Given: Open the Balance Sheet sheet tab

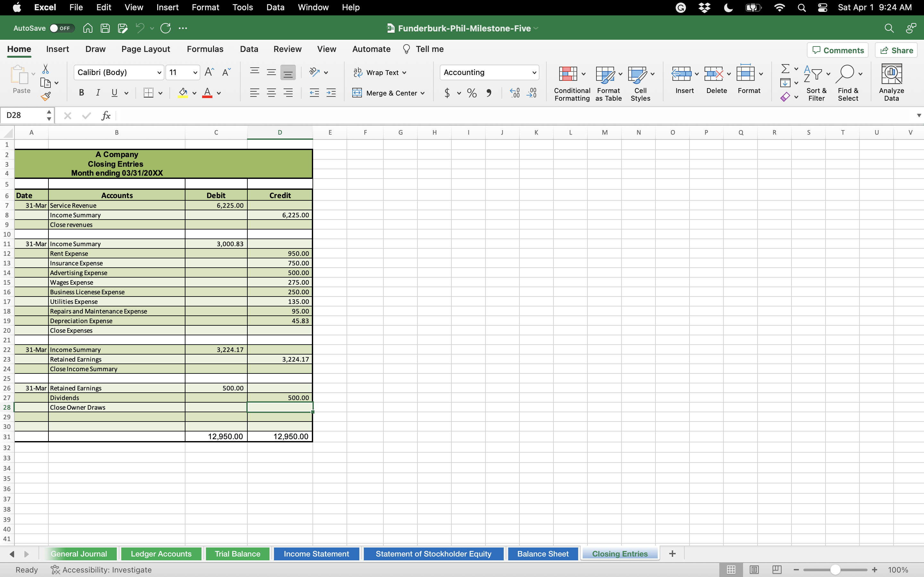Looking at the screenshot, I should [x=542, y=553].
